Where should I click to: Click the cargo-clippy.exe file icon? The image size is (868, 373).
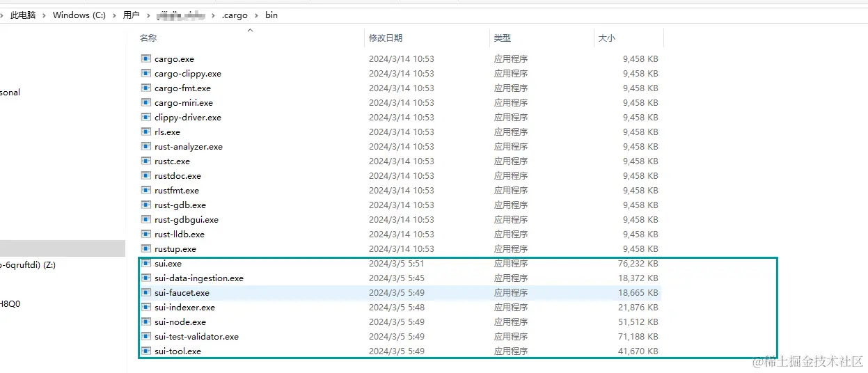pyautogui.click(x=146, y=74)
